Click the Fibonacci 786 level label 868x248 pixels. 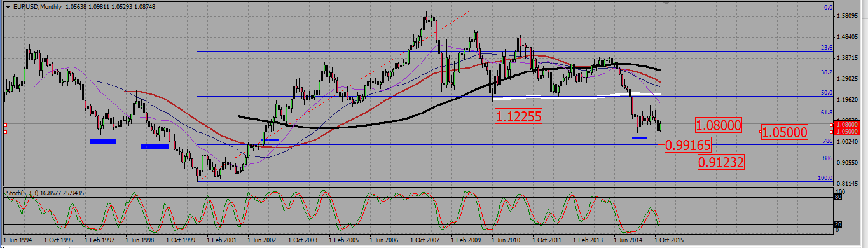coord(828,141)
